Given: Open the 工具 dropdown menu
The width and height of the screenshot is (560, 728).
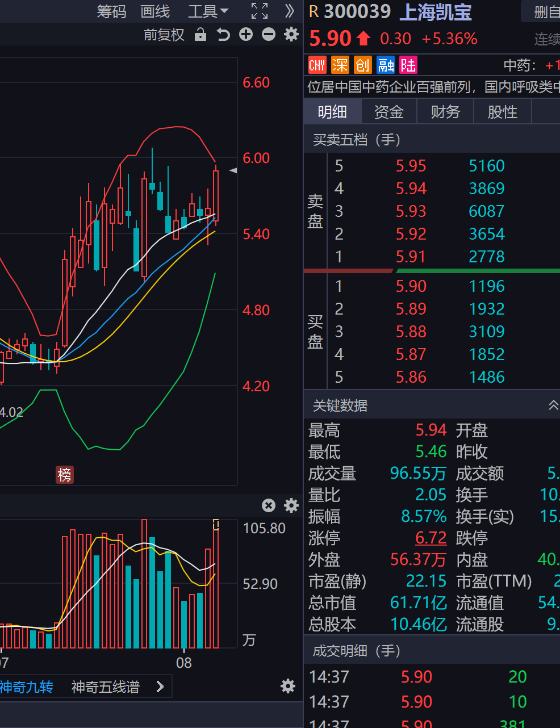Looking at the screenshot, I should [x=208, y=11].
